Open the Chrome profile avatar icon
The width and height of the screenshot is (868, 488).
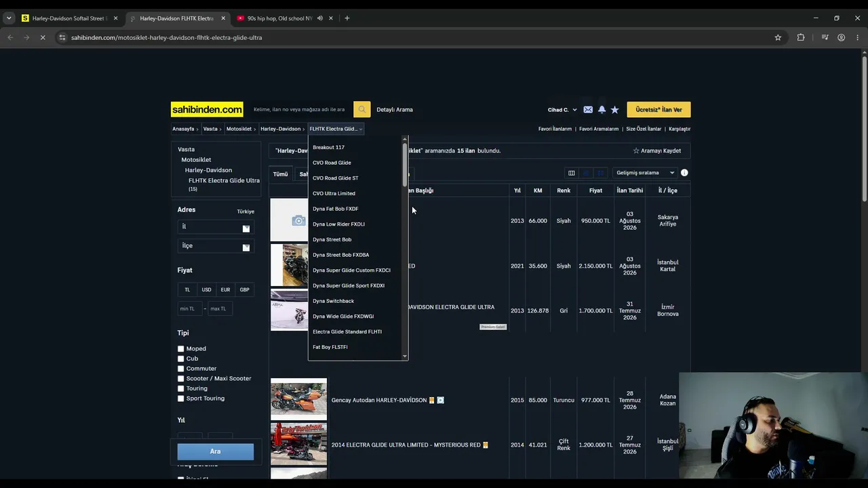(x=842, y=37)
